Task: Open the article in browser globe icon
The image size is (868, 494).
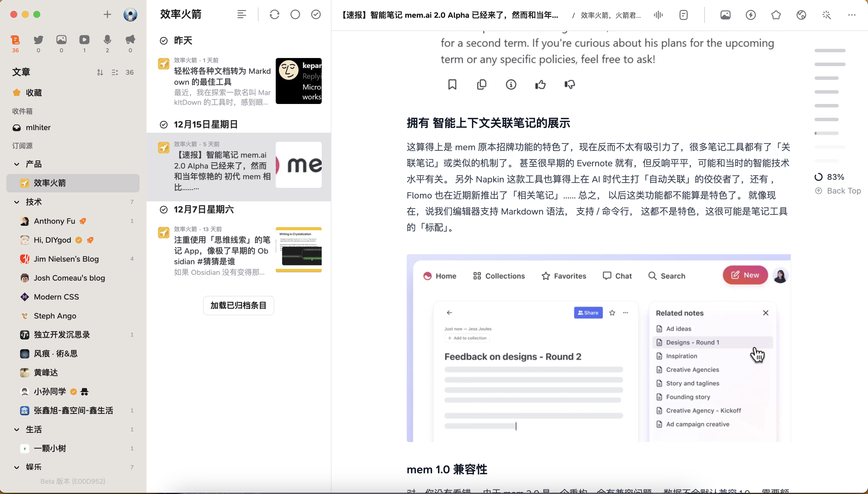Action: [801, 15]
